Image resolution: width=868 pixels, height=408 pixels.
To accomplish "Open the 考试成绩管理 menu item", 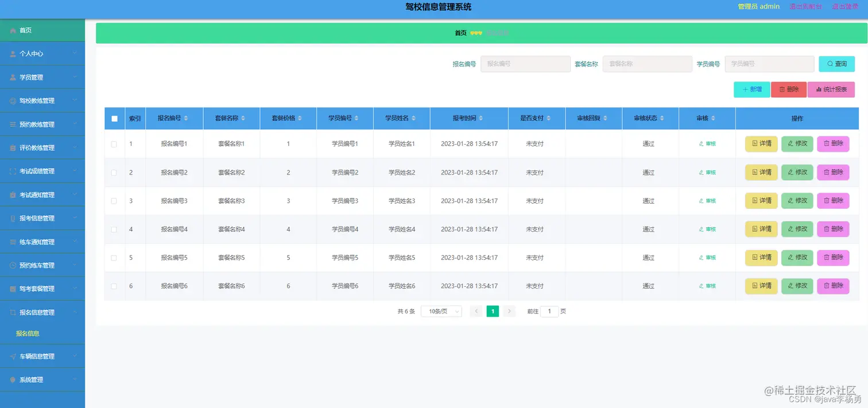I will point(42,172).
